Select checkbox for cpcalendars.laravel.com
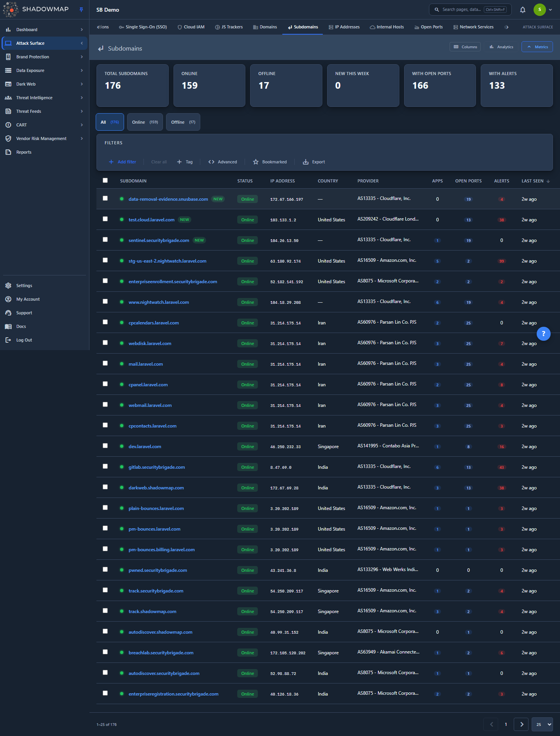The image size is (560, 736). [105, 322]
